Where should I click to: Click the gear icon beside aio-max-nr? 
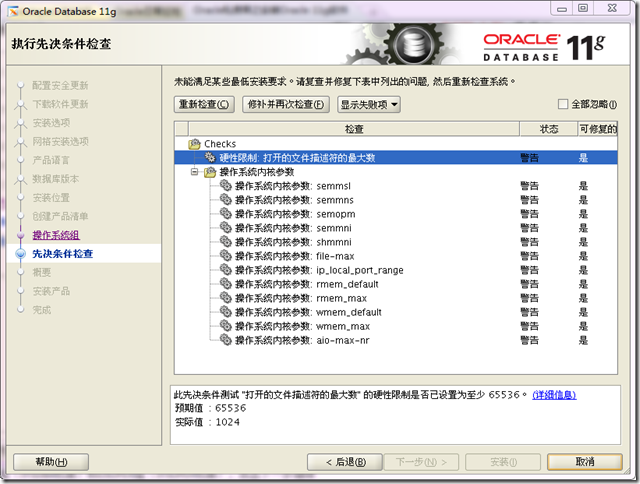[226, 340]
